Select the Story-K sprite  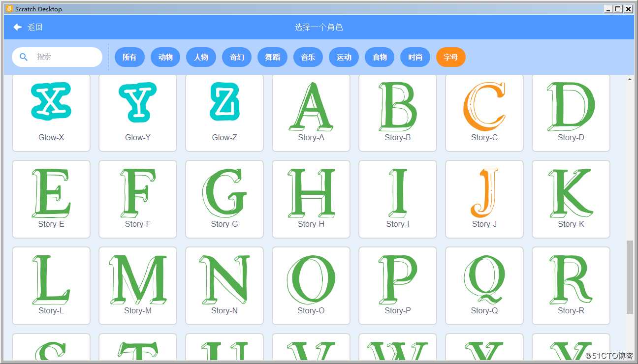[x=571, y=199]
